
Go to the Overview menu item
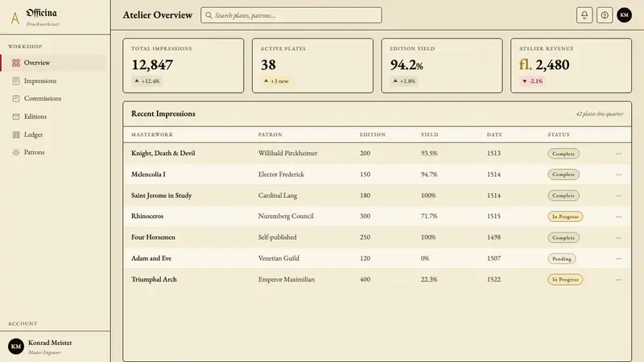pos(53,63)
